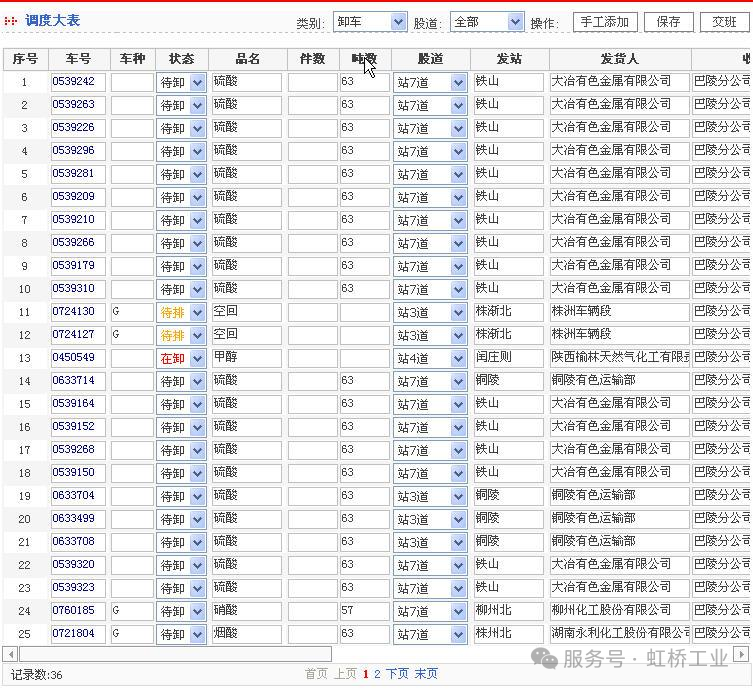Click the red dotted icon beside 调度大表
The image size is (753, 689).
[x=12, y=21]
